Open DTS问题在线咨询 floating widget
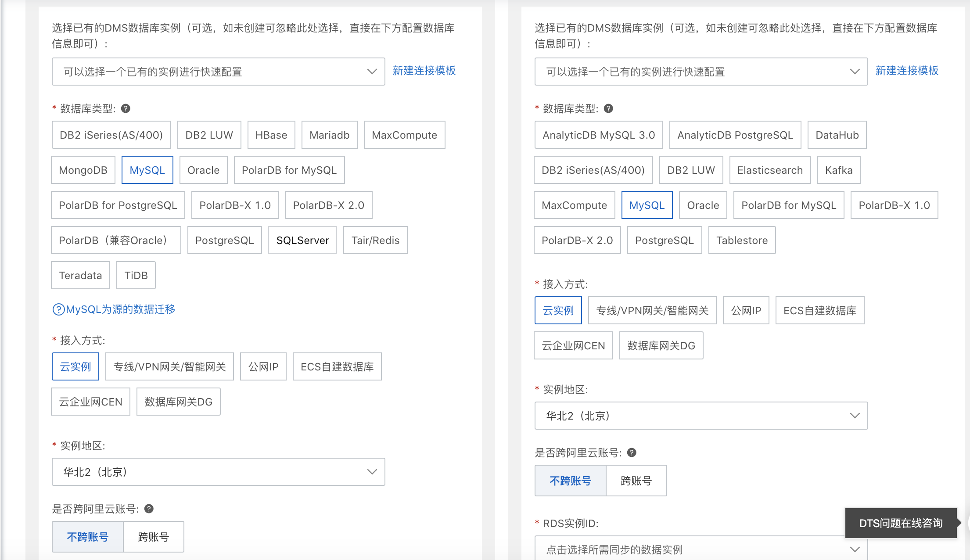Image resolution: width=970 pixels, height=560 pixels. (901, 523)
